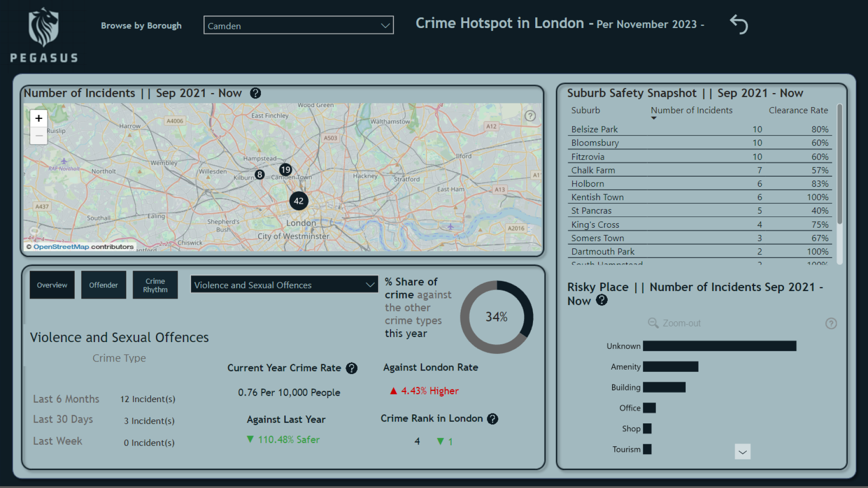Image resolution: width=868 pixels, height=488 pixels.
Task: Click the 110.48% Safer value
Action: pyautogui.click(x=283, y=440)
